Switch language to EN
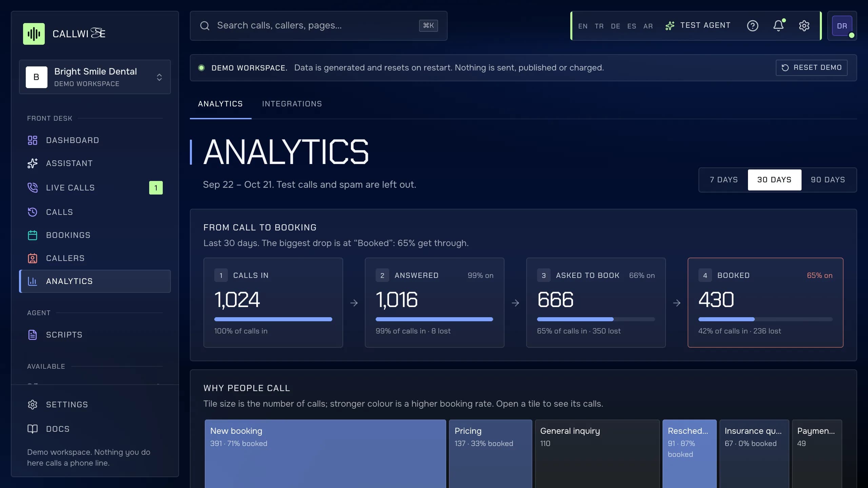The image size is (868, 488). tap(583, 26)
